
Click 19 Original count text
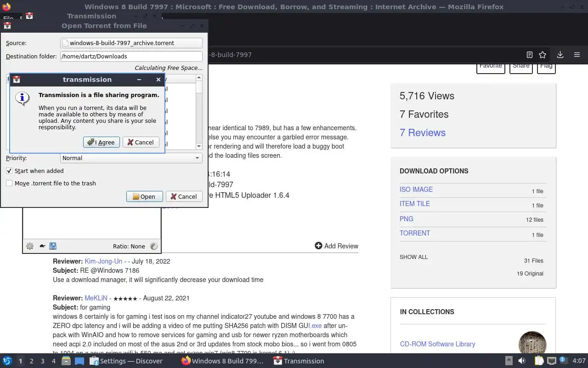[x=530, y=274]
